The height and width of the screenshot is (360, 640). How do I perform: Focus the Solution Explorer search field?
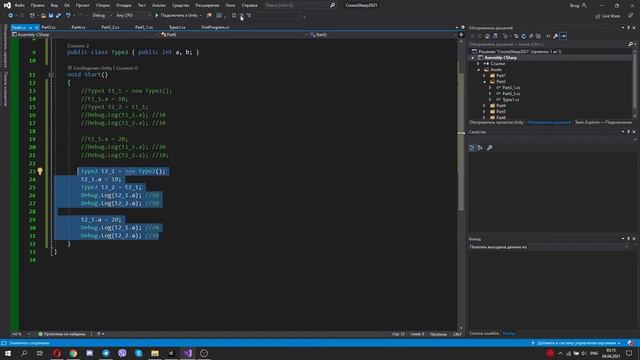[548, 44]
